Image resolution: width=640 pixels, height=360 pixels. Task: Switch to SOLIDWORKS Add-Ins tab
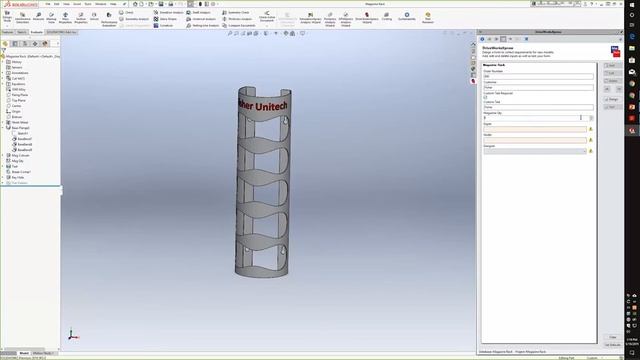(61, 32)
